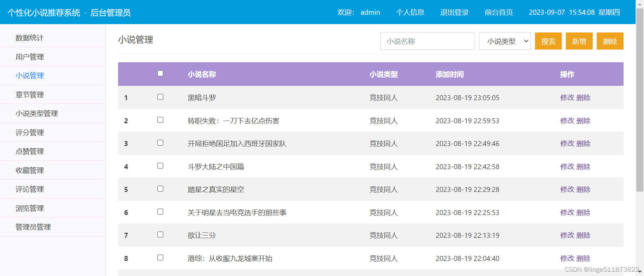The height and width of the screenshot is (276, 644).
Task: Click 修改 for 斗罗大陆之中国篇
Action: pyautogui.click(x=567, y=166)
